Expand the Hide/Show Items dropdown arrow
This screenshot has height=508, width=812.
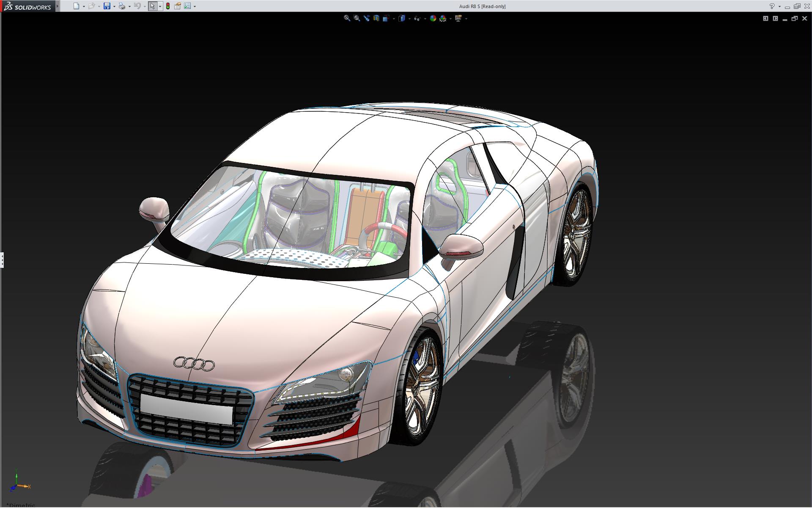[x=425, y=19]
